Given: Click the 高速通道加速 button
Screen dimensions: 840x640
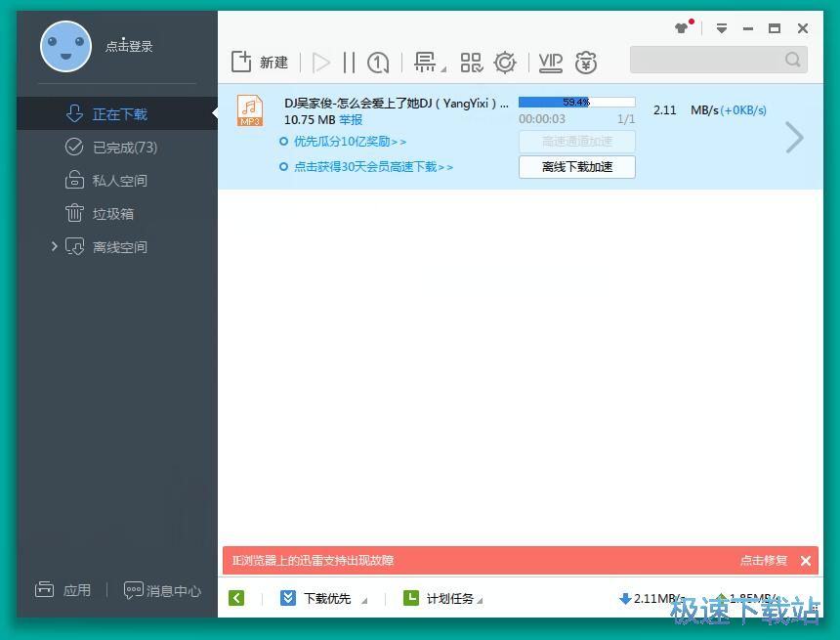Looking at the screenshot, I should (x=577, y=142).
